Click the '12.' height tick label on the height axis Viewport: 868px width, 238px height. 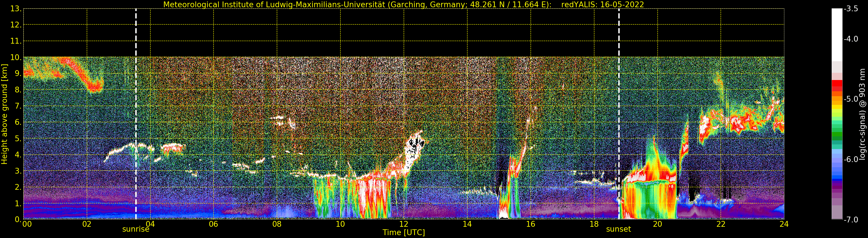pos(16,25)
